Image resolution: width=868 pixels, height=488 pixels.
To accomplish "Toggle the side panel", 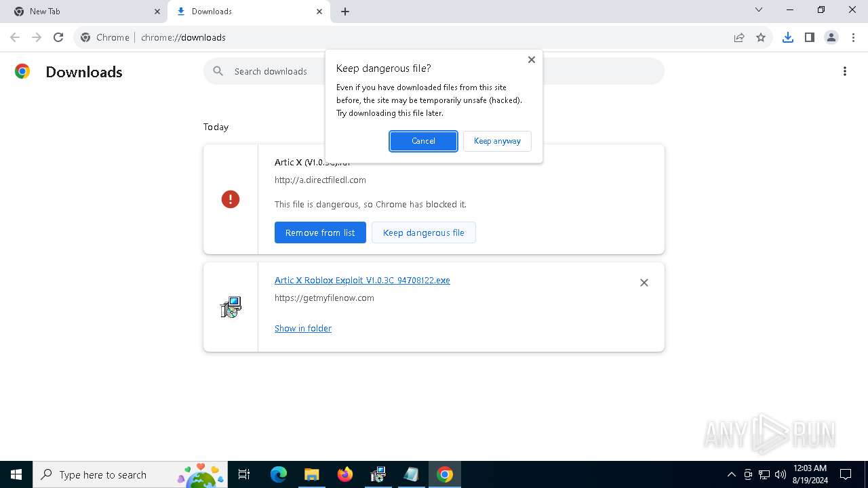I will 810,37.
